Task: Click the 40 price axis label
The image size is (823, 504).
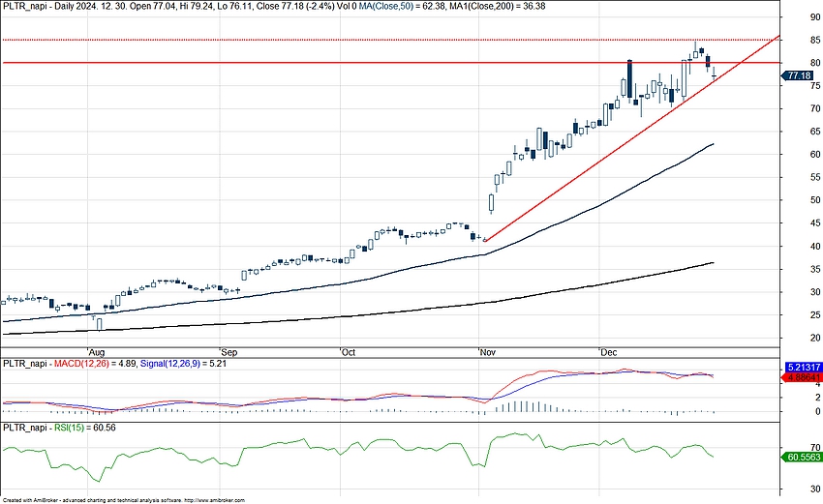Action: coord(815,247)
